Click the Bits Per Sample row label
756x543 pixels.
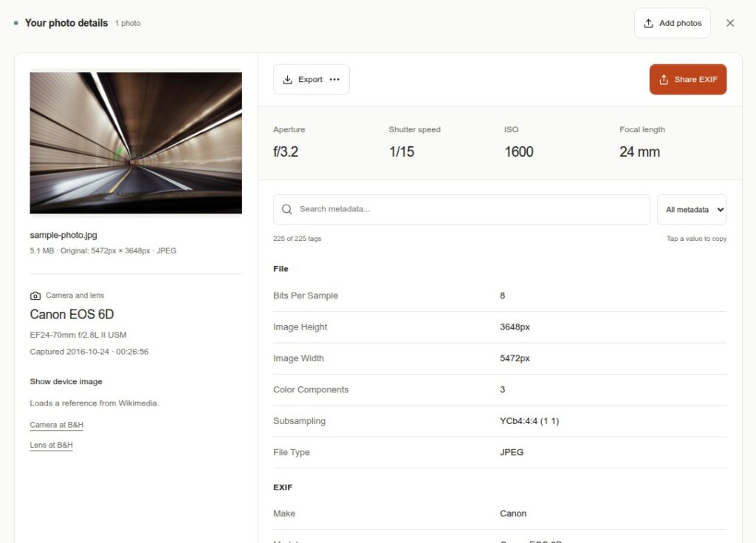click(x=305, y=296)
